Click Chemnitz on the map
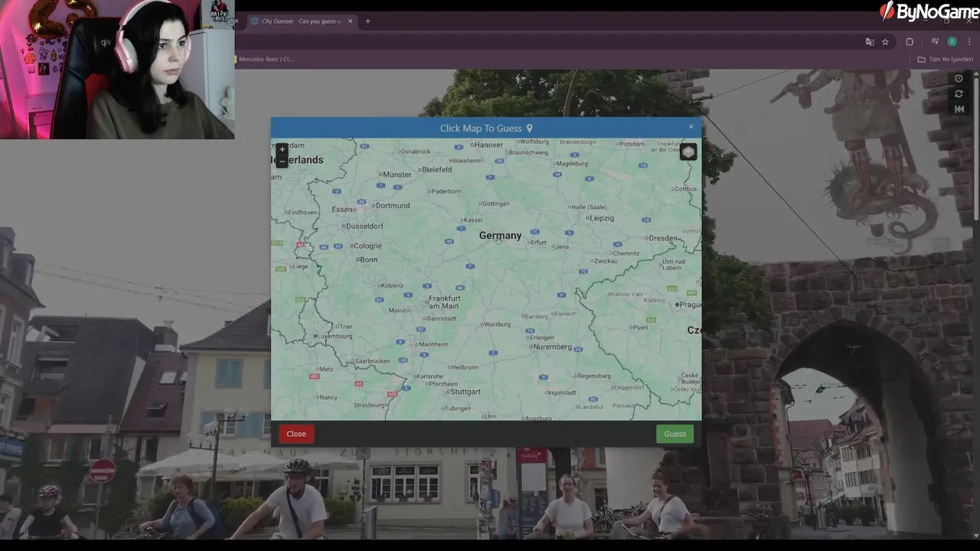The width and height of the screenshot is (980, 551). point(624,253)
